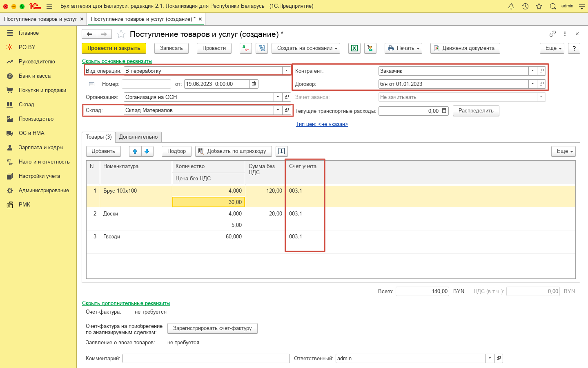Click the Дт/Кт postings icon
588x368 pixels.
245,48
